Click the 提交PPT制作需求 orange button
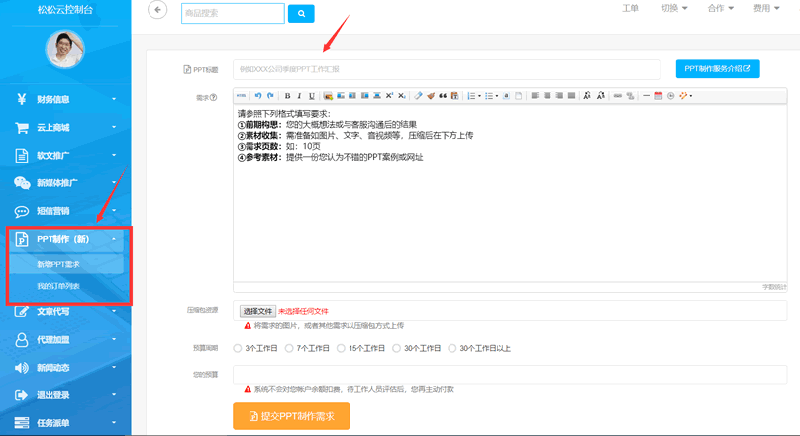 coord(291,416)
